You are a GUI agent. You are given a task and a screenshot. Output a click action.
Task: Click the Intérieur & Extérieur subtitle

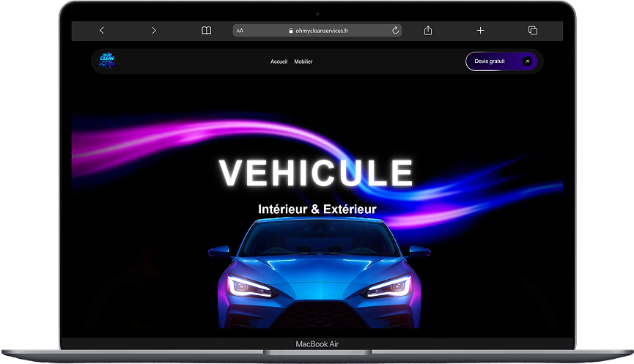pyautogui.click(x=317, y=209)
